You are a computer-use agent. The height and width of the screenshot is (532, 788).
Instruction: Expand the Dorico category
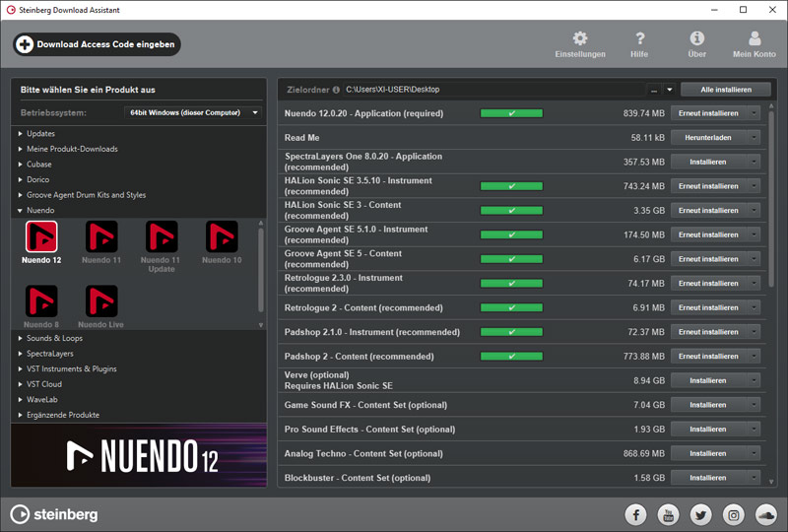point(20,179)
